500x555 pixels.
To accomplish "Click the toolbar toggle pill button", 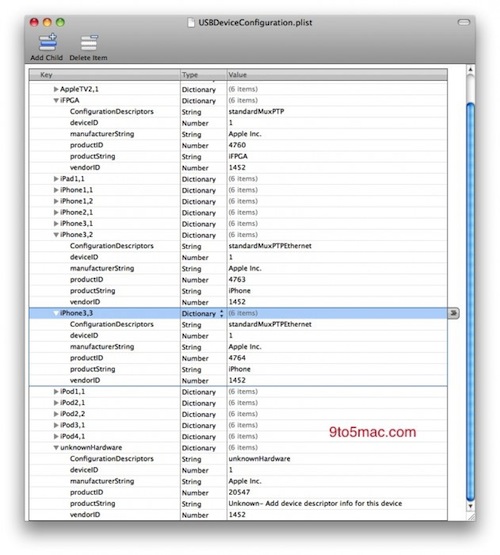I will click(464, 22).
